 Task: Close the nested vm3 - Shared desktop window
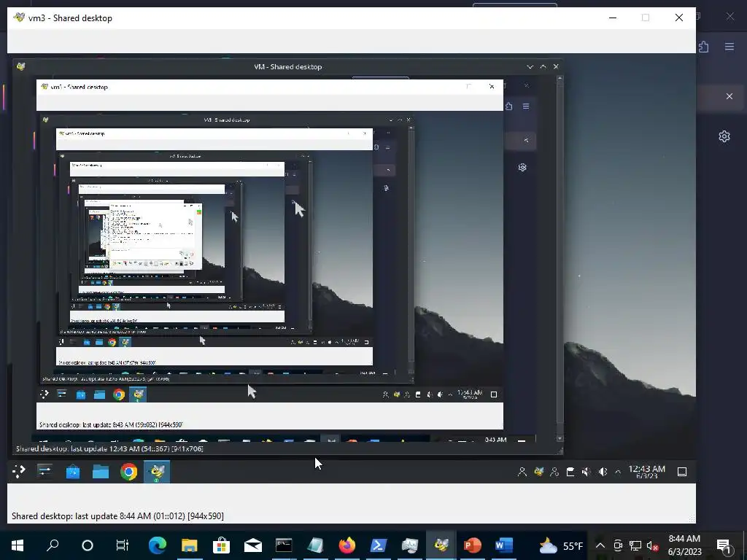[492, 86]
